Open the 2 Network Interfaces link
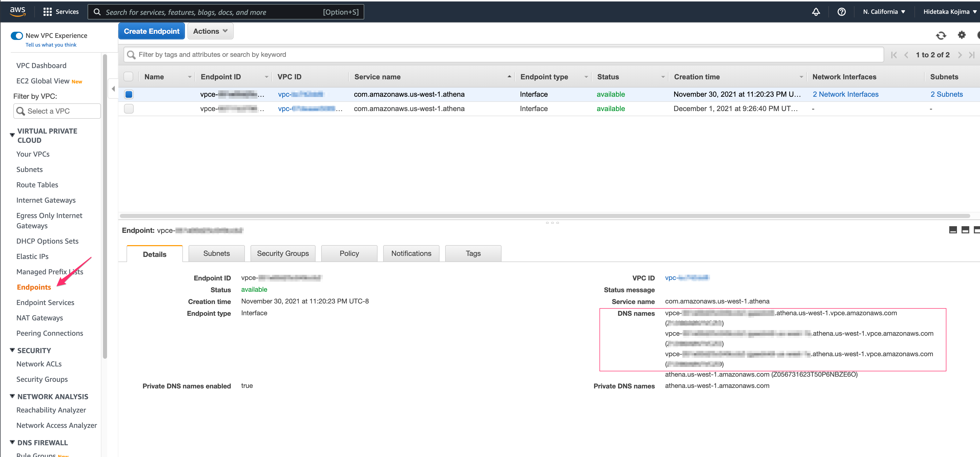 point(845,94)
